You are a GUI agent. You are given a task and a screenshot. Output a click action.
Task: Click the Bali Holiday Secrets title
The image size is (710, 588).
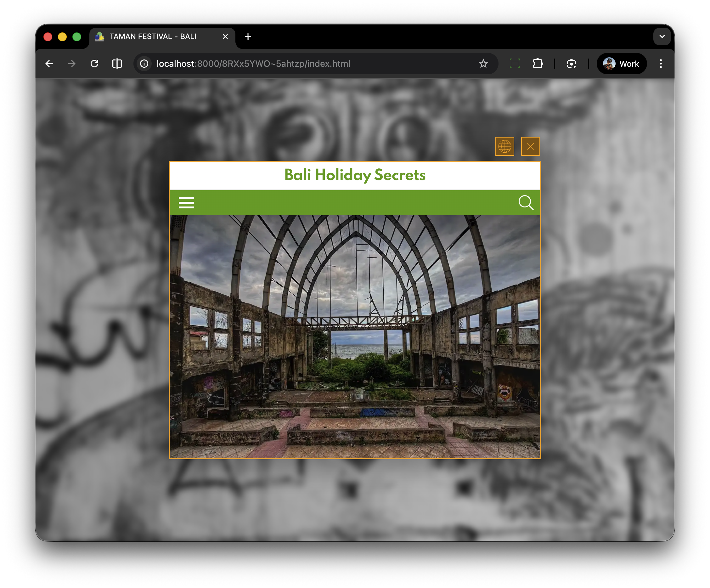(x=355, y=175)
